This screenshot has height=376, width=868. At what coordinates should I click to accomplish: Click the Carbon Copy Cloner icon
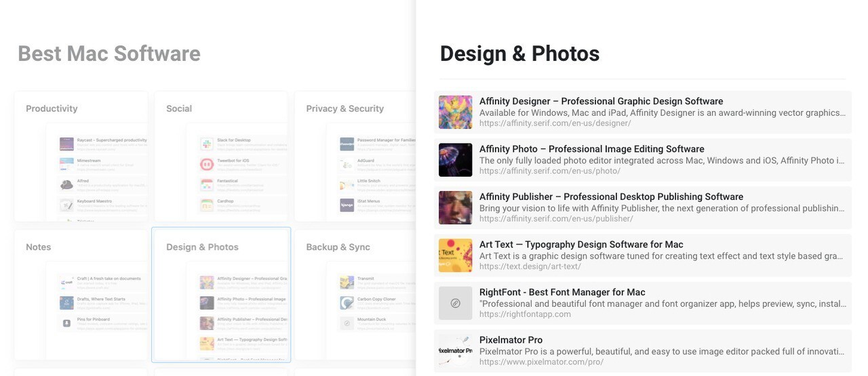pos(347,302)
